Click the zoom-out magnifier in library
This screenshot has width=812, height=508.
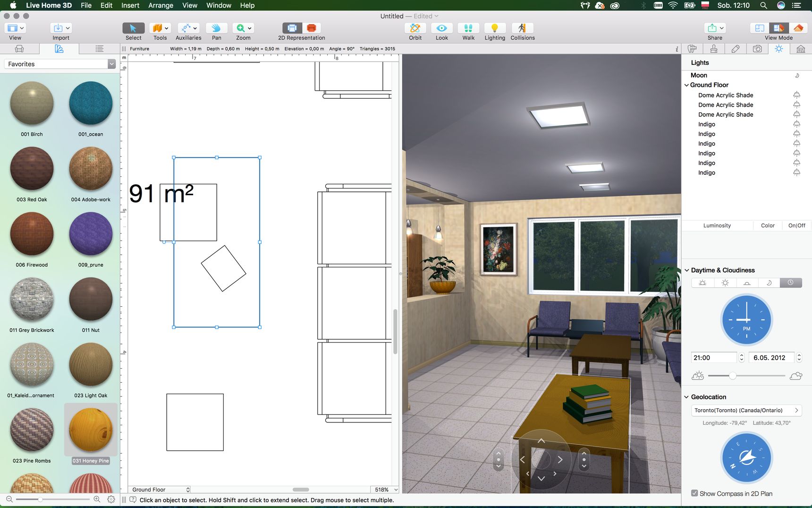9,499
